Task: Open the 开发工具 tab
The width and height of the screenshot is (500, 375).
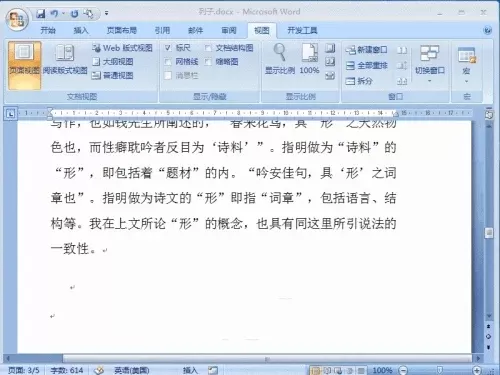Action: 302,31
